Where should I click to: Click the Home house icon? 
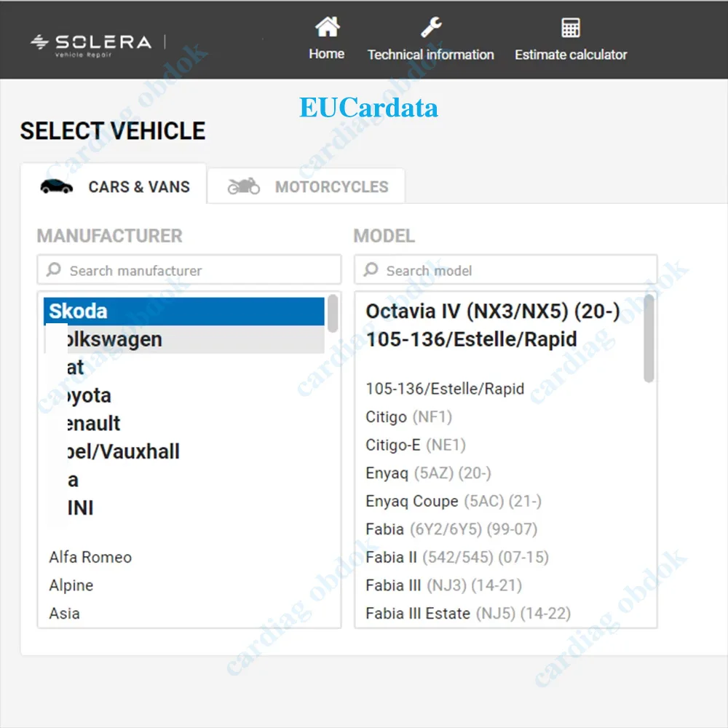click(328, 26)
